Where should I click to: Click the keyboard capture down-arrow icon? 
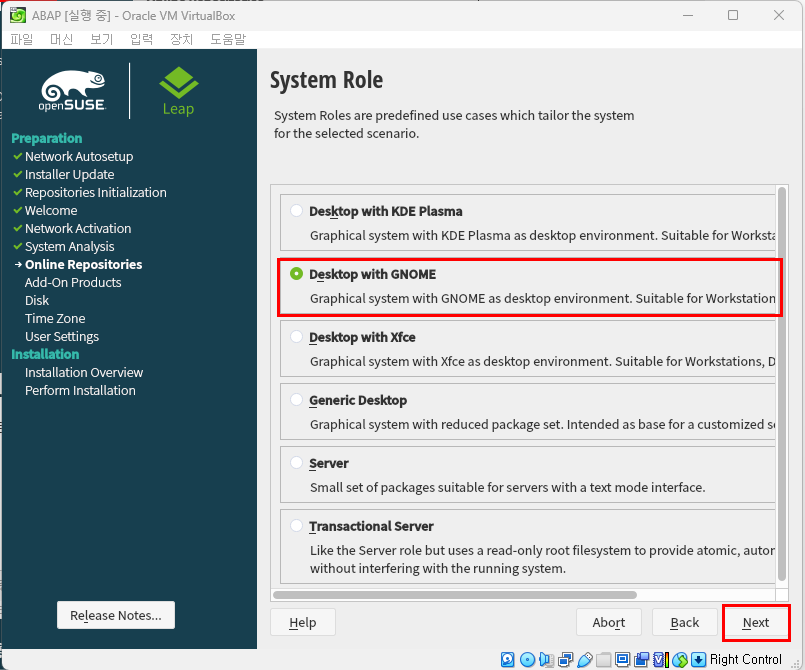(699, 659)
